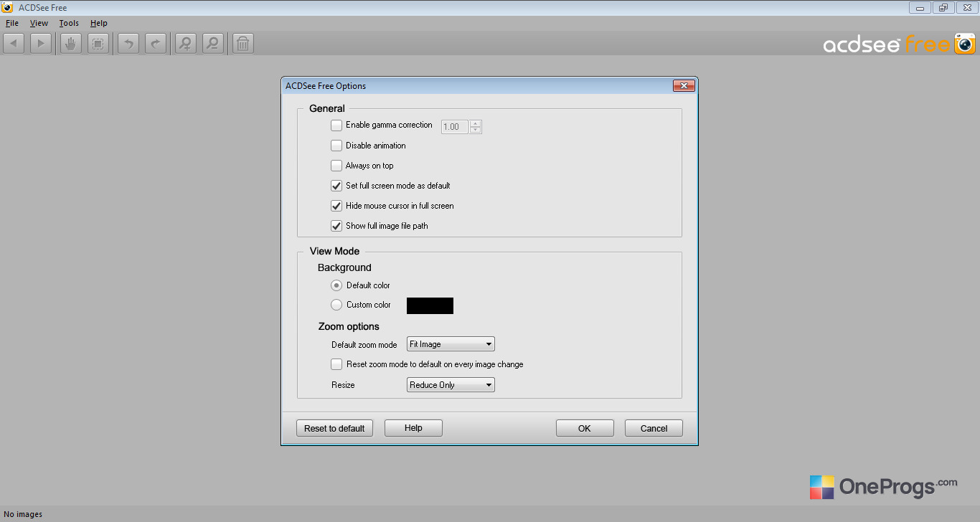Go to the next image arrow
This screenshot has height=522, width=980.
[40, 44]
